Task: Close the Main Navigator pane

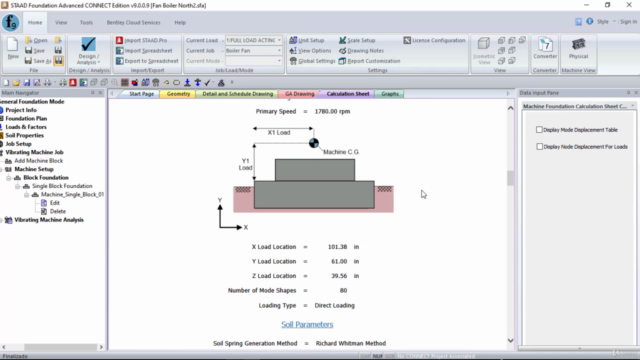Action: tap(100, 93)
